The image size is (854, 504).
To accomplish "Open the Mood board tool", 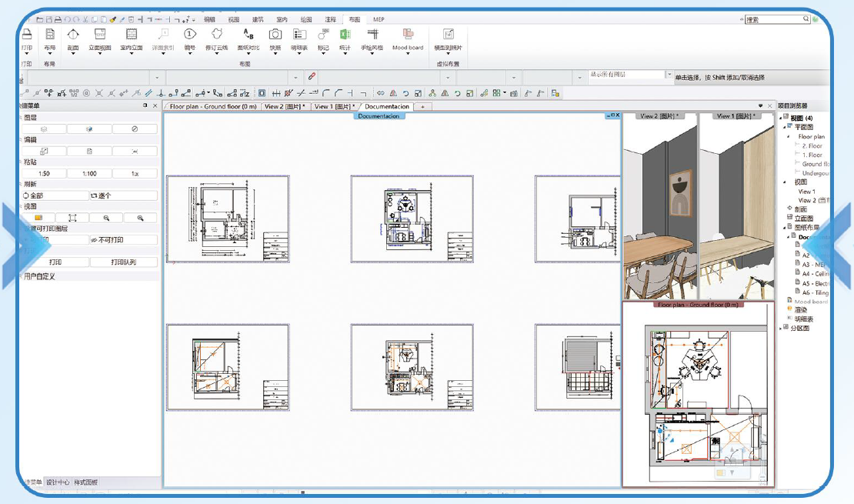I will [x=407, y=35].
